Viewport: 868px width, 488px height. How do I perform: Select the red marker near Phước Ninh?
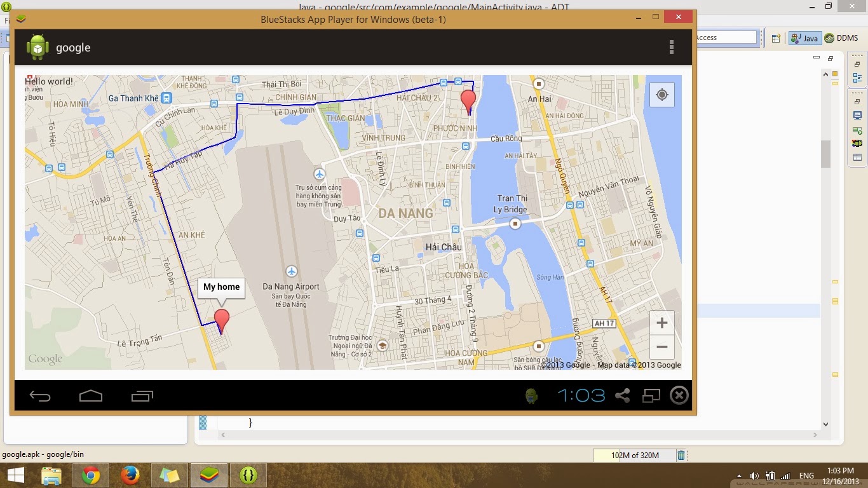tap(468, 102)
